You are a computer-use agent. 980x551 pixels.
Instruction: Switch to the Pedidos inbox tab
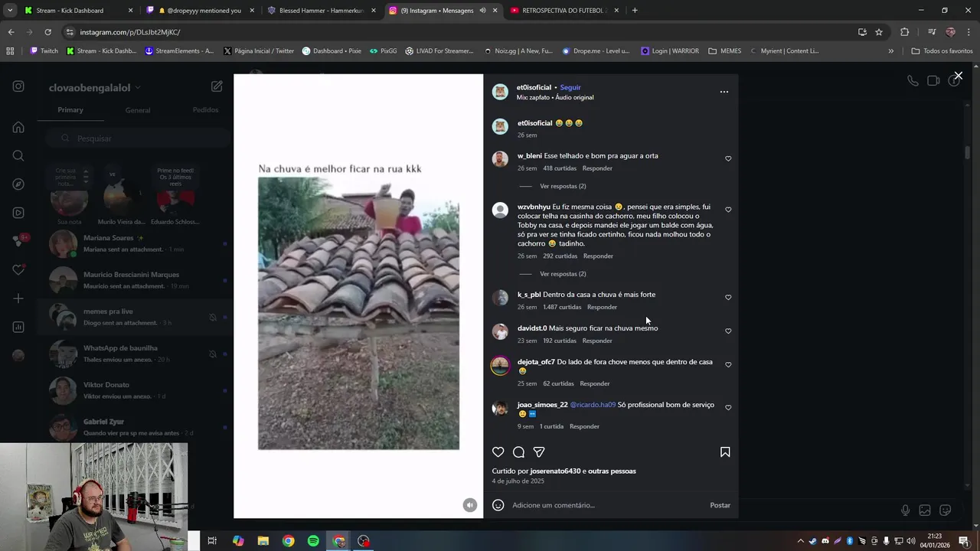point(205,110)
